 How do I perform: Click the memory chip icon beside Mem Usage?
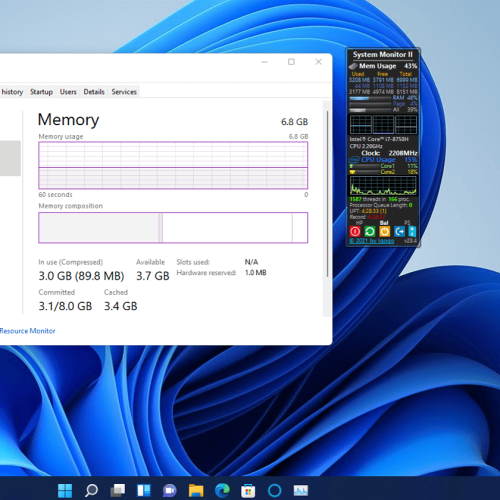coord(353,66)
